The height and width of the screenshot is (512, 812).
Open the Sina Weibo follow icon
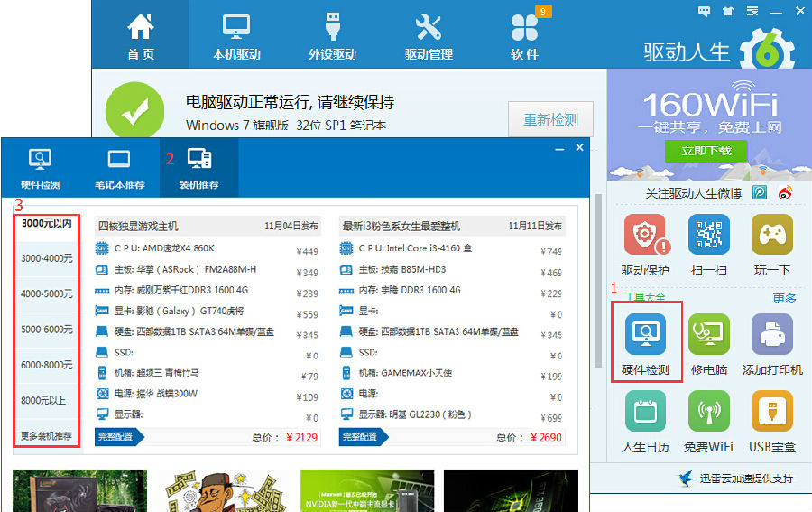785,192
